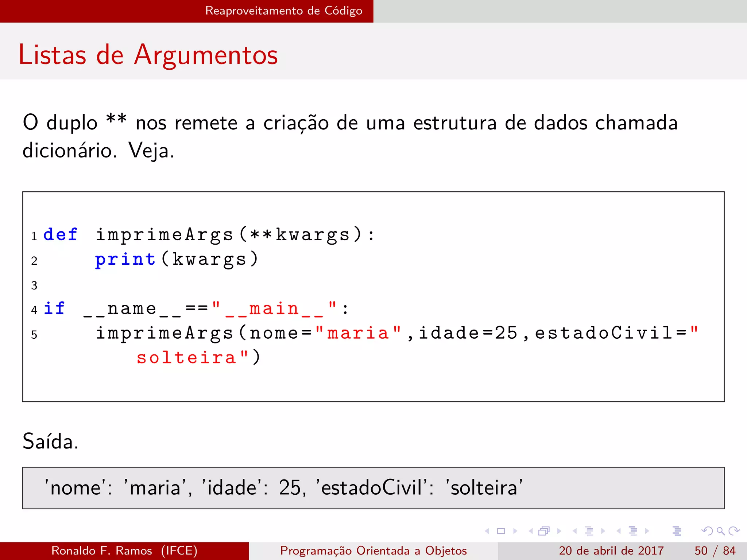Click the next frame arrow
747x560 pixels.
point(559,531)
